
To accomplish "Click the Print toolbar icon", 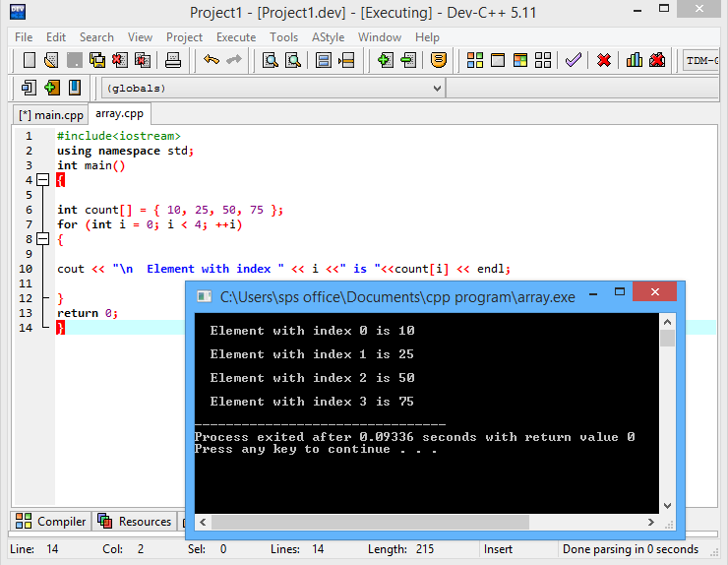I will pyautogui.click(x=173, y=60).
